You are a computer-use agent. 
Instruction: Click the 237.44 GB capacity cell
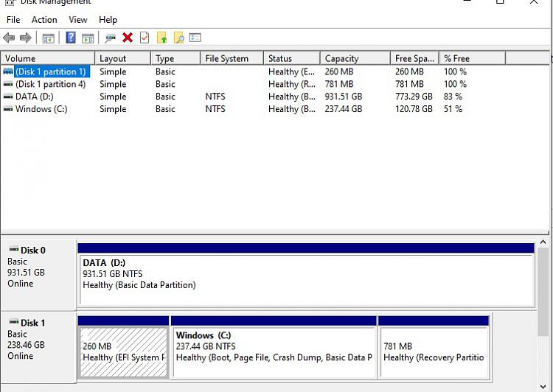[x=344, y=109]
